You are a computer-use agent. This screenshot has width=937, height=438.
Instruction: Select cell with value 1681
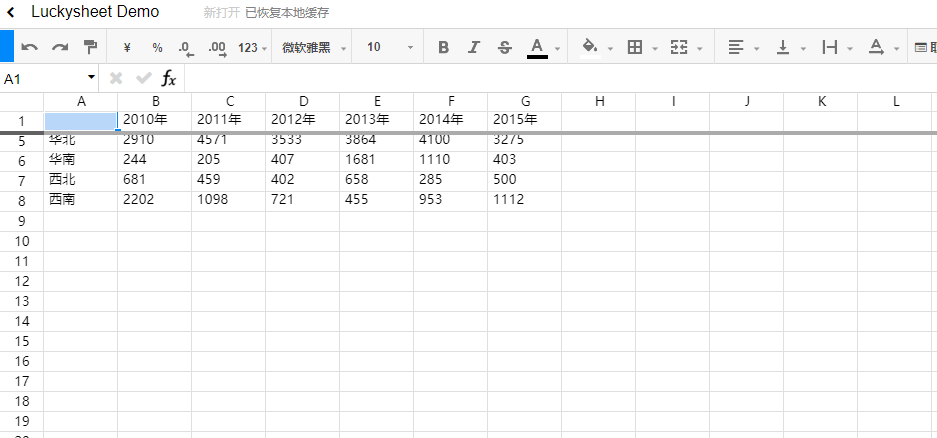376,161
